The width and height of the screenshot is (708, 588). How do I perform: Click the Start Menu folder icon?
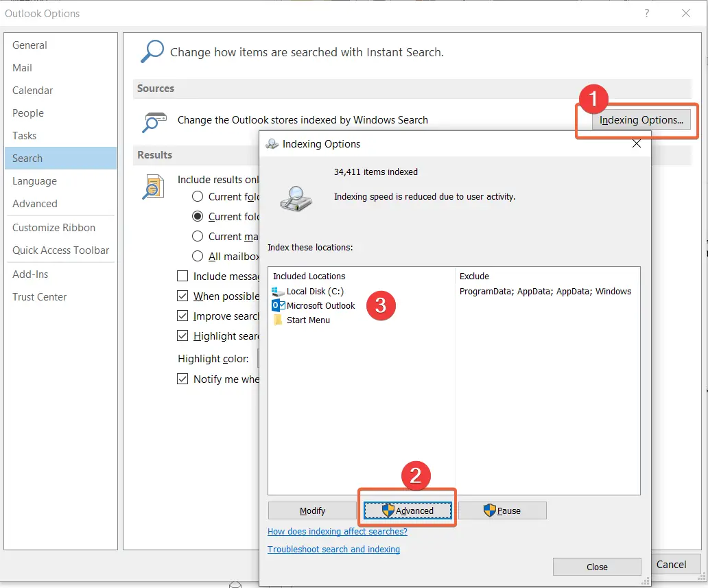coord(278,320)
